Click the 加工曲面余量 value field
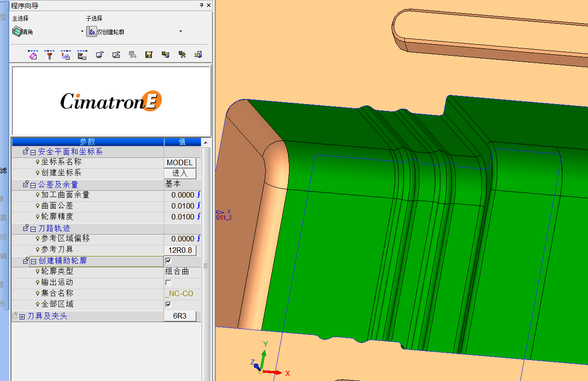 182,195
